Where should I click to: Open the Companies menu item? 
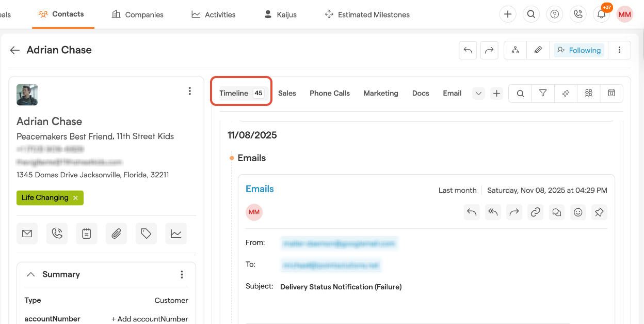[138, 14]
